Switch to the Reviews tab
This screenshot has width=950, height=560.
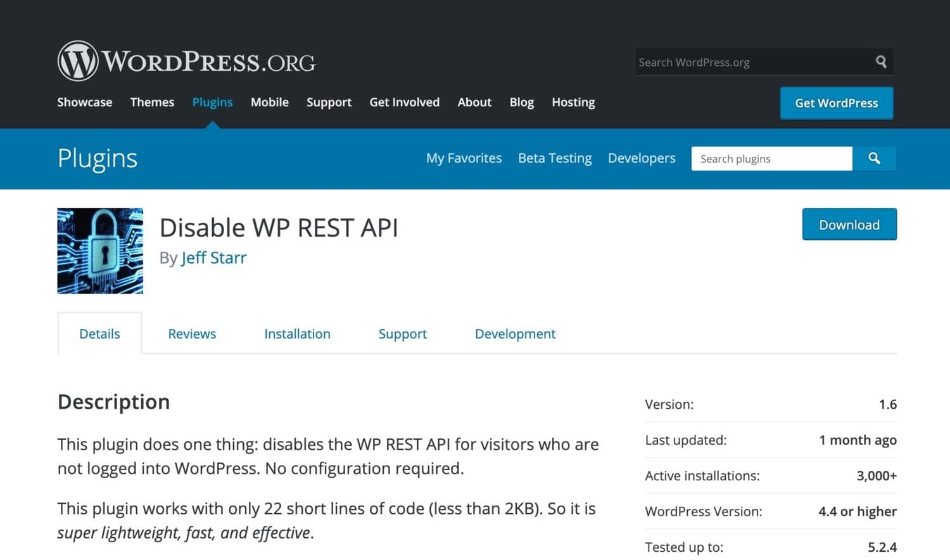(x=192, y=333)
